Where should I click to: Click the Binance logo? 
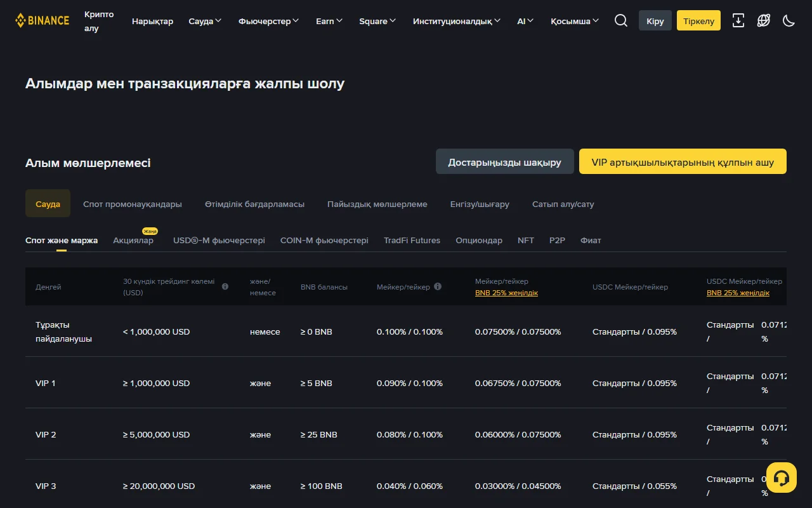(42, 20)
